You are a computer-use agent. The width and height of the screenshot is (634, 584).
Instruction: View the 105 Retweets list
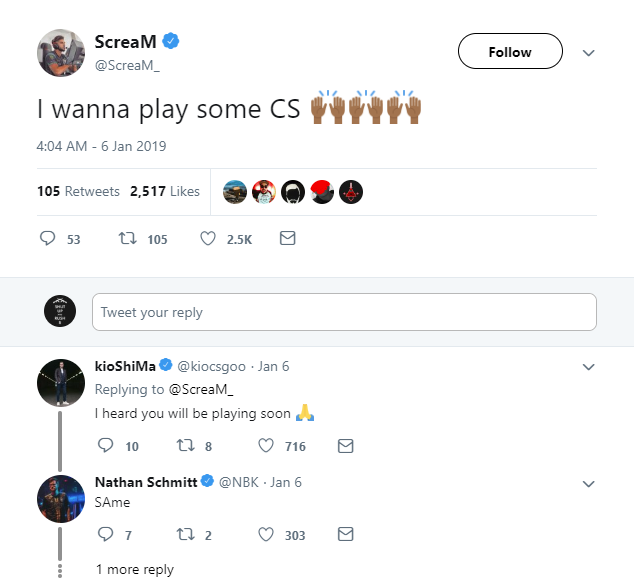pos(78,191)
